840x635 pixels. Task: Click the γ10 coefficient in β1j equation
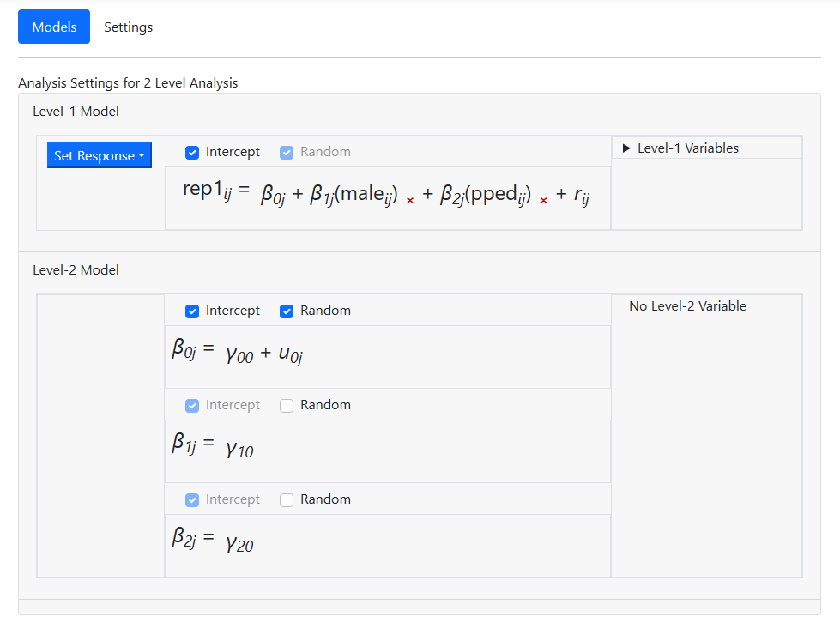[x=239, y=447]
